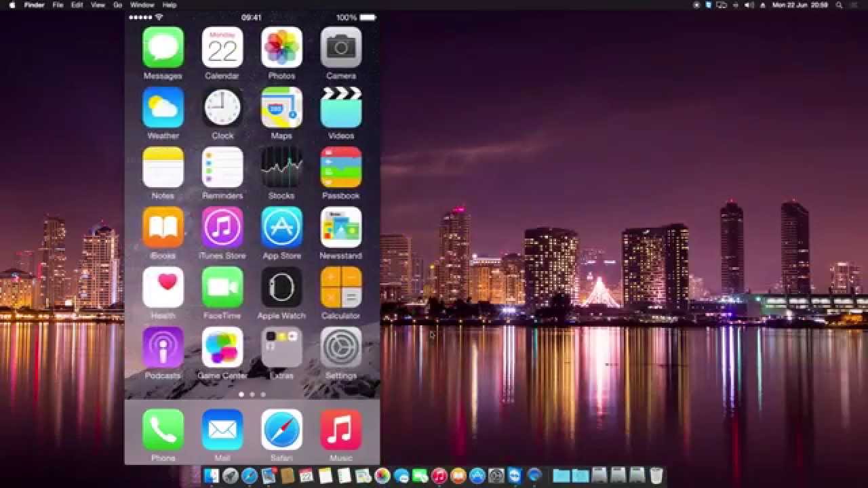Open the iBooks app on iPhone
Viewport: 868px width, 488px height.
[163, 227]
